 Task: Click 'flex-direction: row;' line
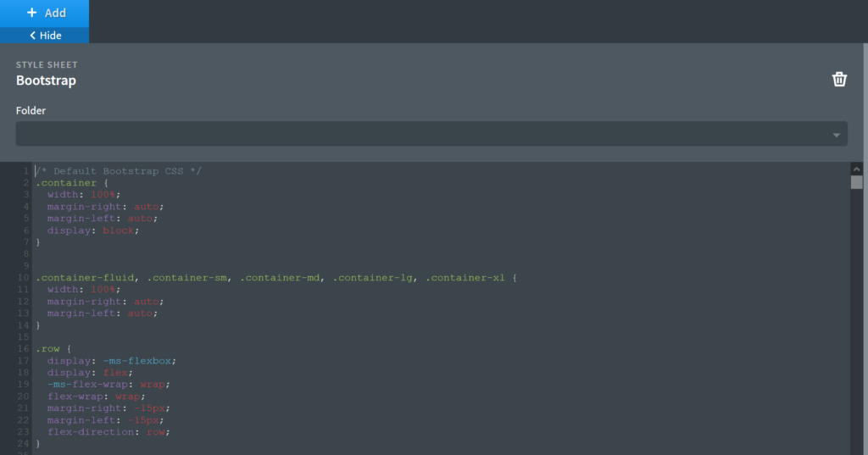click(108, 432)
